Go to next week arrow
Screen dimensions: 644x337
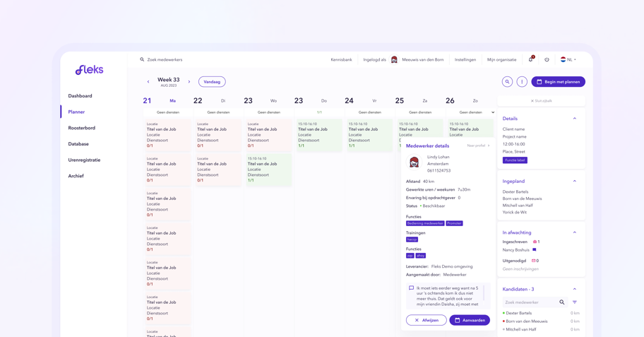point(189,82)
